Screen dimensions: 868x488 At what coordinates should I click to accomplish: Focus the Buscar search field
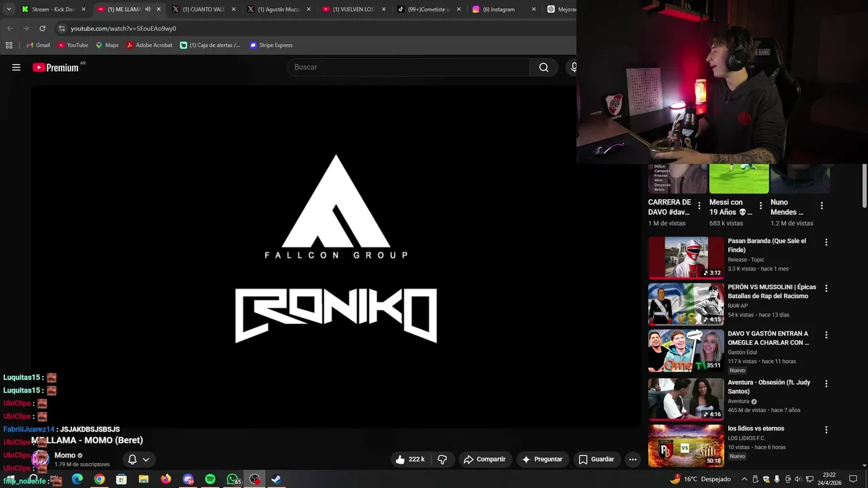[x=409, y=67]
